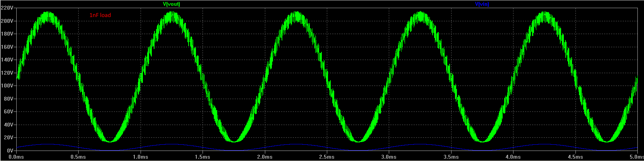Screen dimensions: 644x161
Task: Click the 3.0ms time axis label
Action: (x=389, y=157)
